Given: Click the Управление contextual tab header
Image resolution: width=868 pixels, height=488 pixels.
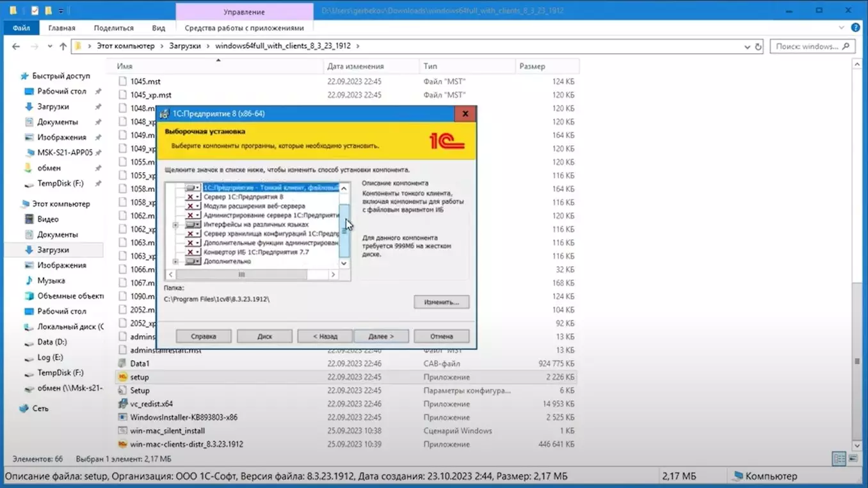Looking at the screenshot, I should (245, 12).
